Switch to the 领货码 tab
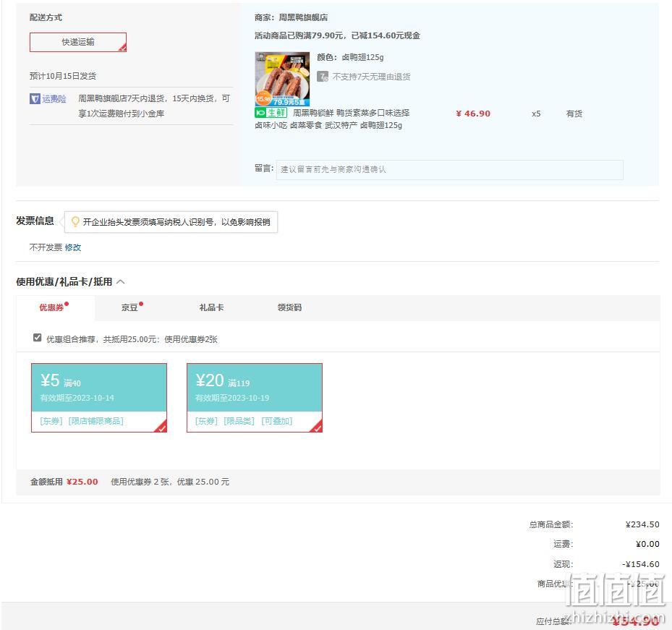The width and height of the screenshot is (672, 630). coord(289,307)
